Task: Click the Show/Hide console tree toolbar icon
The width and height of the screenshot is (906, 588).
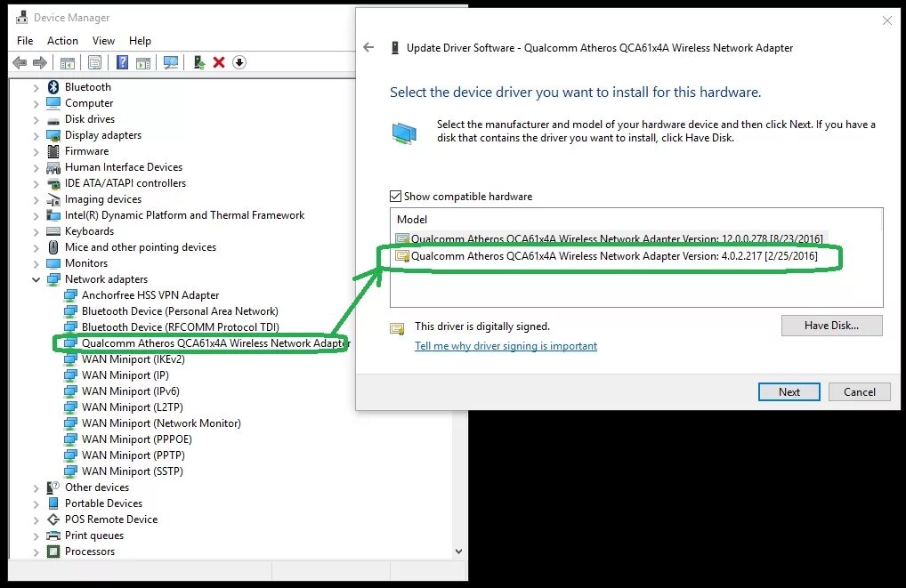Action: (67, 62)
